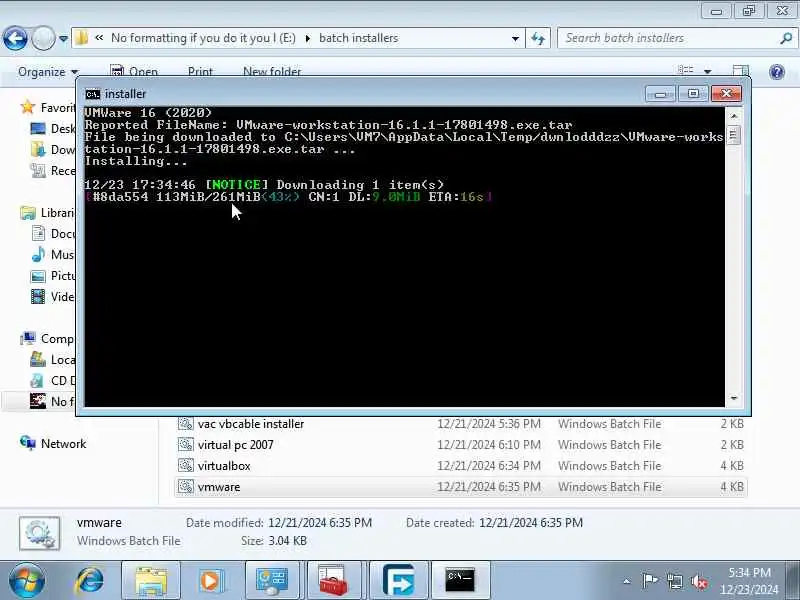The width and height of the screenshot is (800, 600).
Task: Open the Videos library icon
Action: (38, 296)
